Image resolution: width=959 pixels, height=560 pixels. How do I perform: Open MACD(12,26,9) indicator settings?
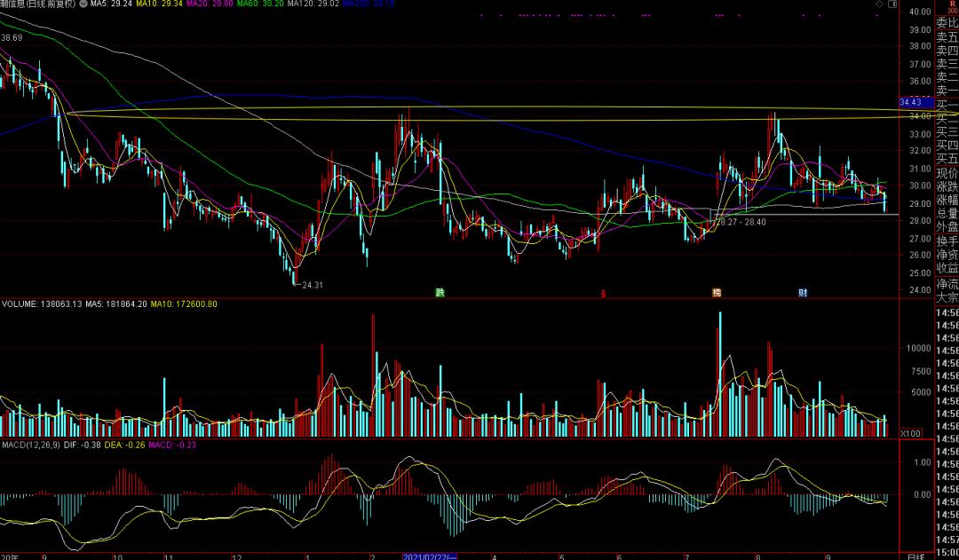tap(28, 444)
